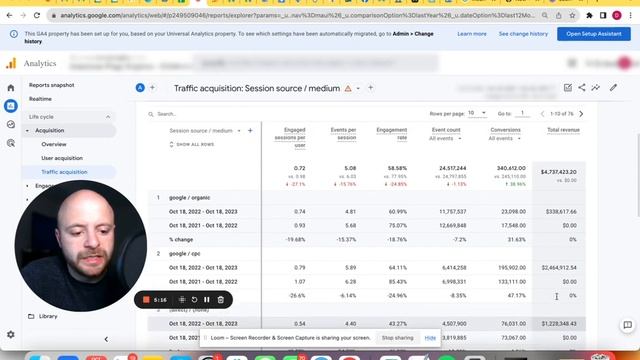The width and height of the screenshot is (640, 360).
Task: Click the browser address bar
Action: [x=298, y=16]
